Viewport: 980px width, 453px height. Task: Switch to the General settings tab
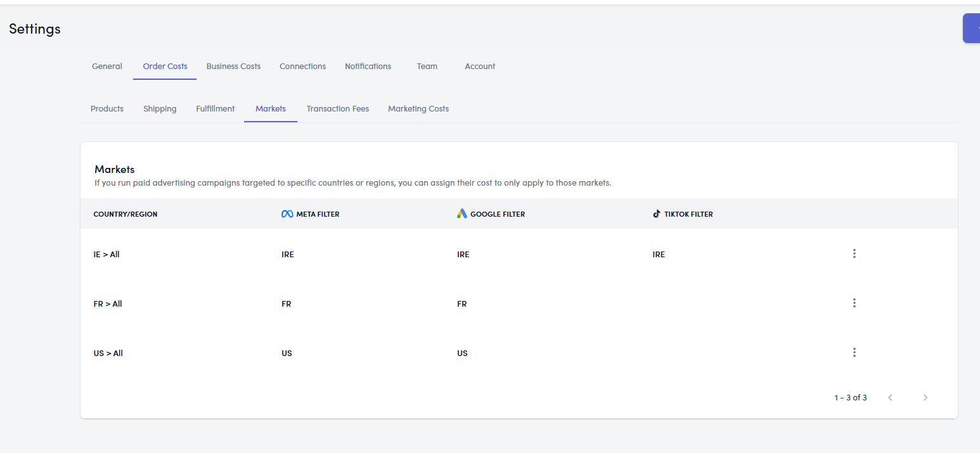pyautogui.click(x=107, y=67)
